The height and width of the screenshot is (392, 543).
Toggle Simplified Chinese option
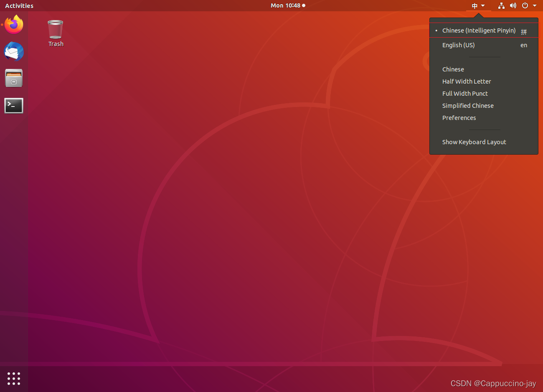tap(484, 106)
